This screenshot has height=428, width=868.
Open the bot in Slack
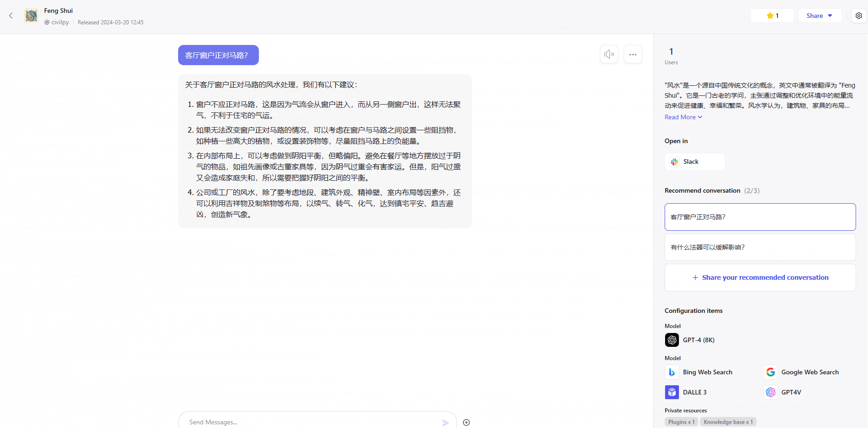[x=695, y=162]
